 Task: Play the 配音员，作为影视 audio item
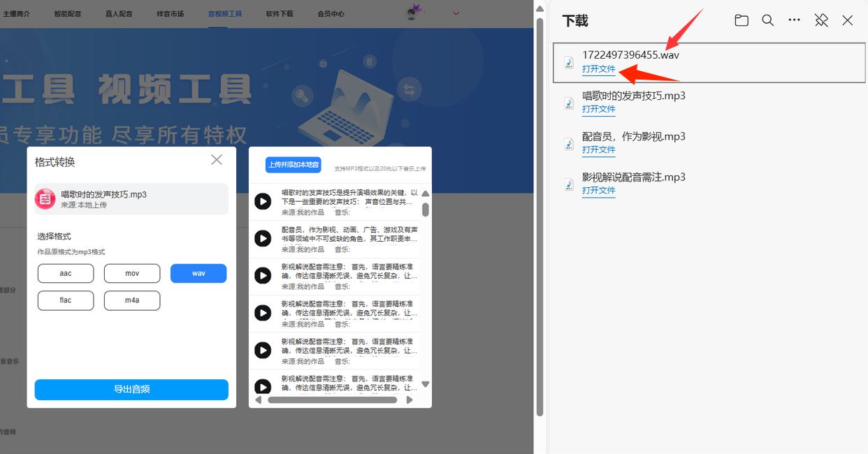click(x=263, y=238)
